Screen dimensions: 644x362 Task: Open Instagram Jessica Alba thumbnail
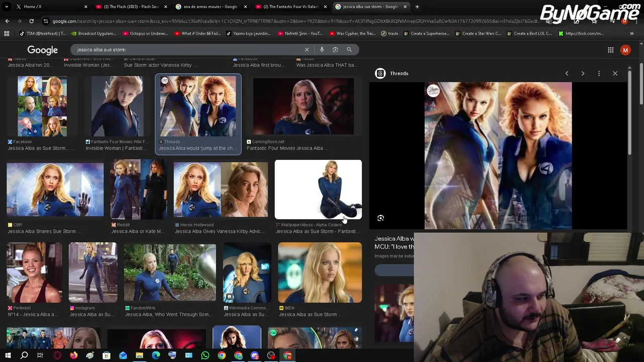(93, 272)
